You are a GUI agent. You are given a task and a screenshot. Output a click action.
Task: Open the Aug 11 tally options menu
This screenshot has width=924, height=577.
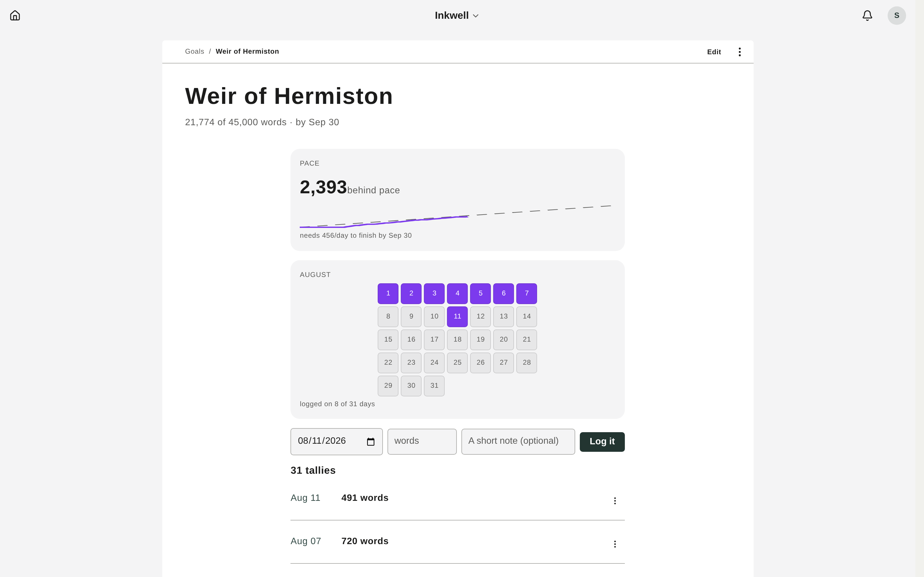(615, 501)
